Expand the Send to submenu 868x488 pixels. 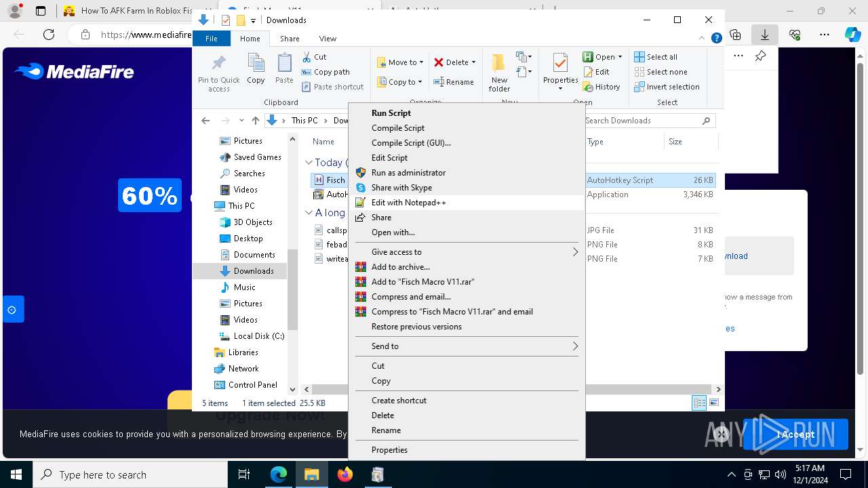467,346
